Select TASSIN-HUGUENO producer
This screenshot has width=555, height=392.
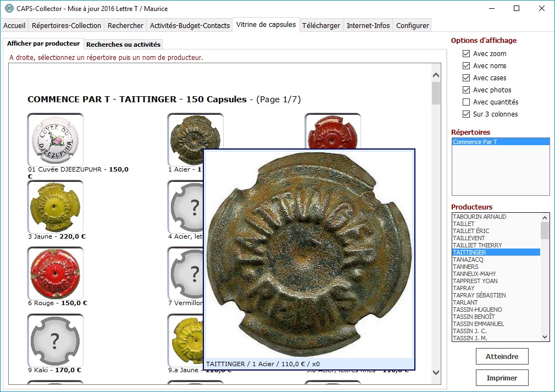coord(496,310)
